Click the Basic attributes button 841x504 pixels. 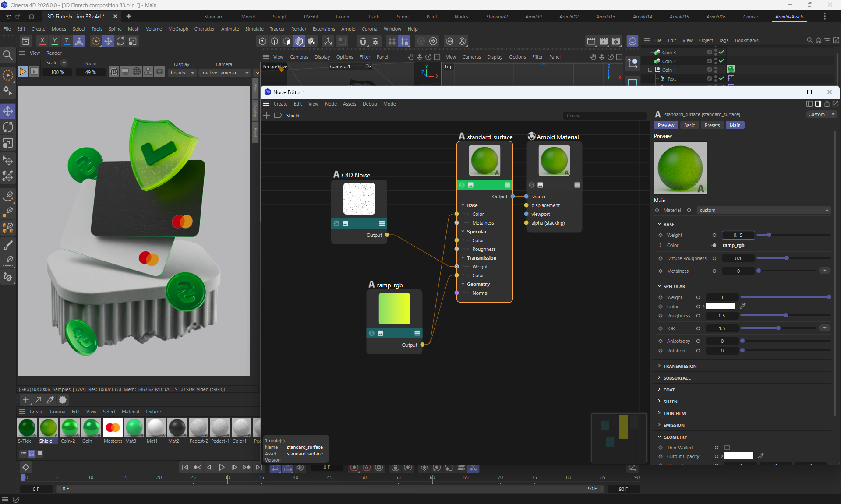[689, 125]
